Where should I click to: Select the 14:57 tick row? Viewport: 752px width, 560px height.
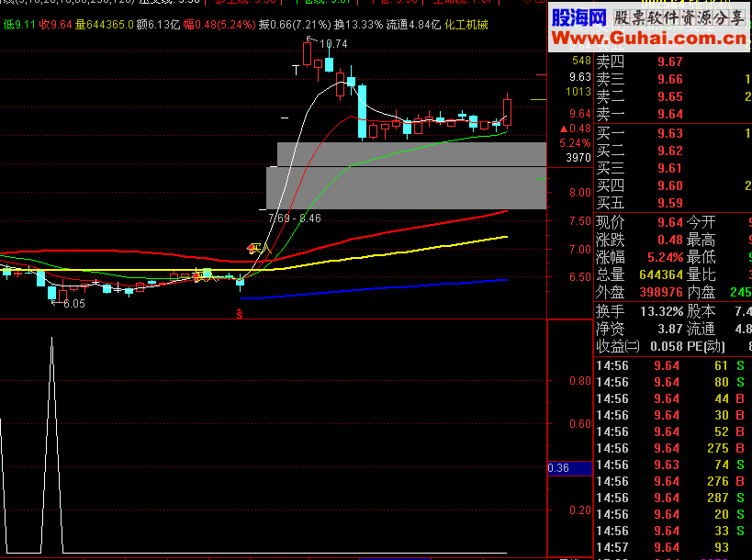pyautogui.click(x=673, y=547)
